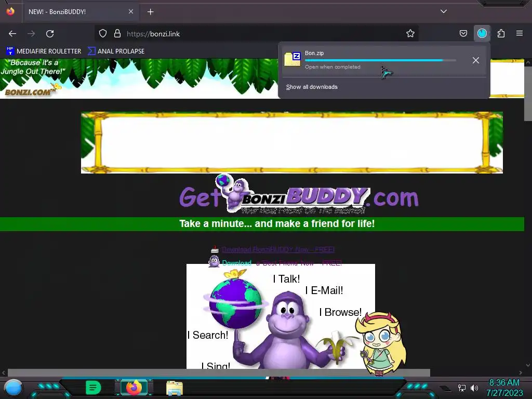Click 'Open when completed' text
The width and height of the screenshot is (532, 399).
pyautogui.click(x=332, y=67)
